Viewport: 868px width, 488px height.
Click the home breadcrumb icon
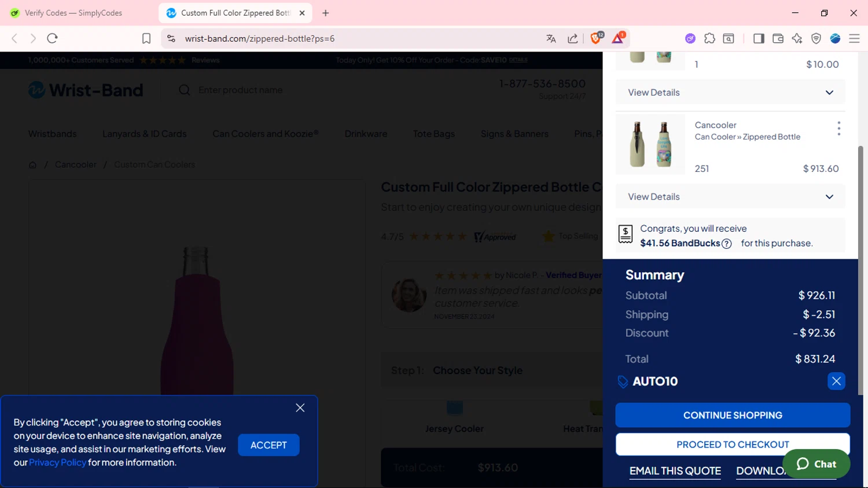pos(32,164)
